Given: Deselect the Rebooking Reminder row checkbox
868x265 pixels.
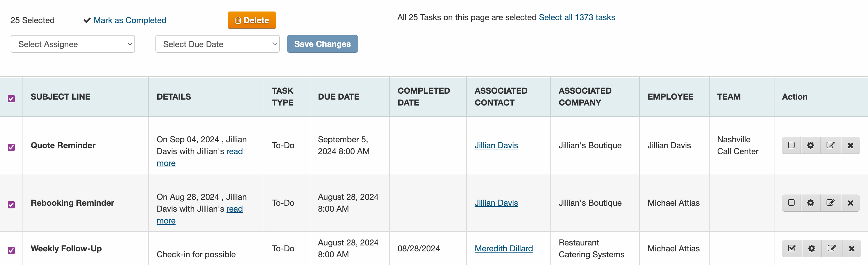Looking at the screenshot, I should pyautogui.click(x=12, y=205).
